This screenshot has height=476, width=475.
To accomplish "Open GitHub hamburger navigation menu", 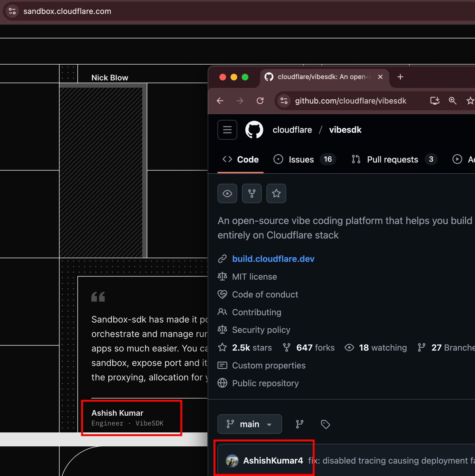I will pos(227,130).
